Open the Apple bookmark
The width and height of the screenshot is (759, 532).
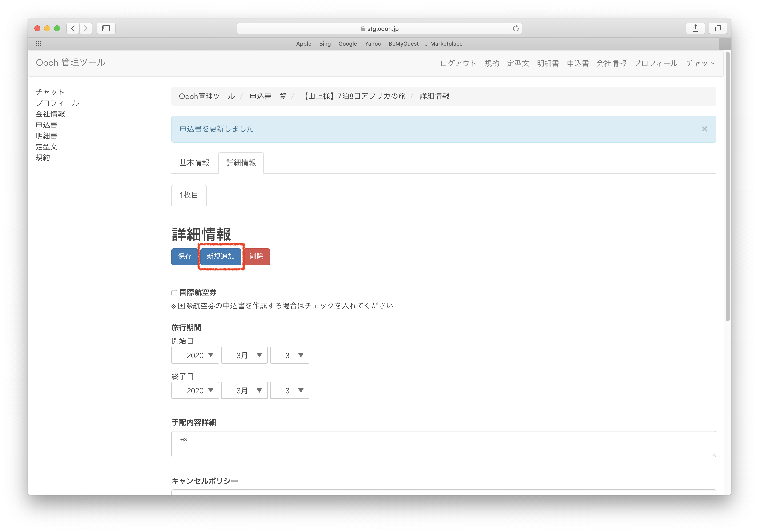303,44
